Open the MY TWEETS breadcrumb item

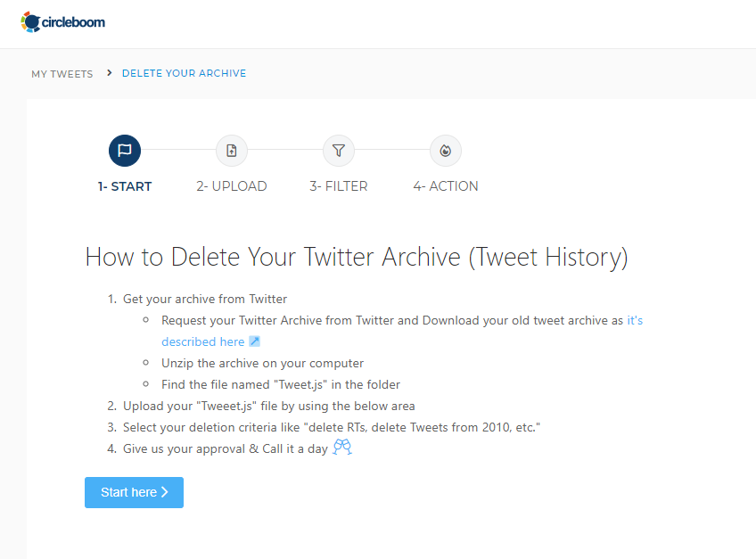62,74
